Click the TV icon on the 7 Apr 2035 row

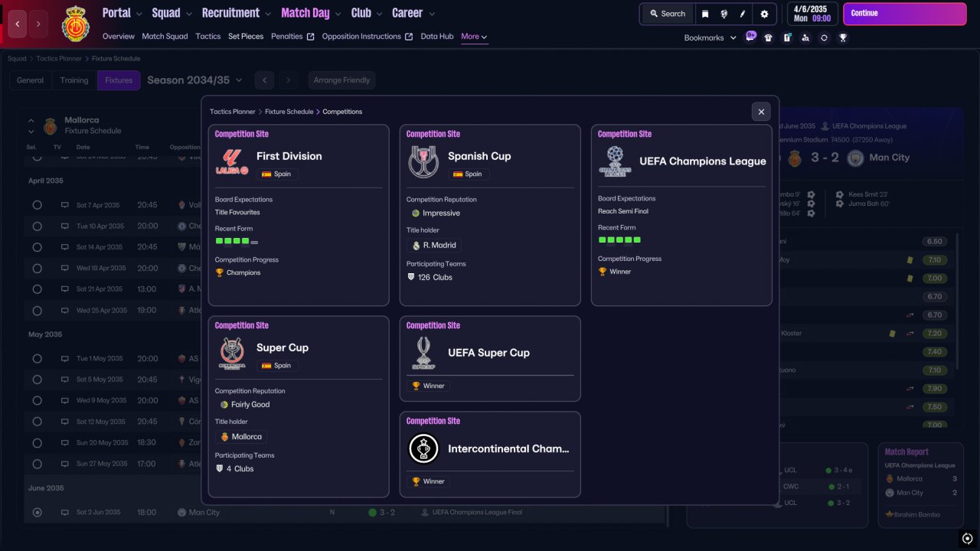[x=65, y=205]
